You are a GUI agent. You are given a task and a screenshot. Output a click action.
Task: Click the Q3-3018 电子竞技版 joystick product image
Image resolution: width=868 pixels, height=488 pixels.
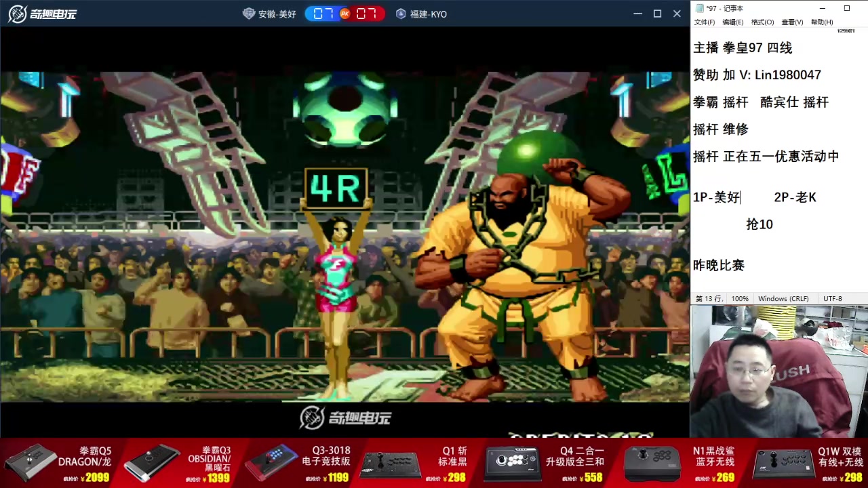tap(271, 463)
